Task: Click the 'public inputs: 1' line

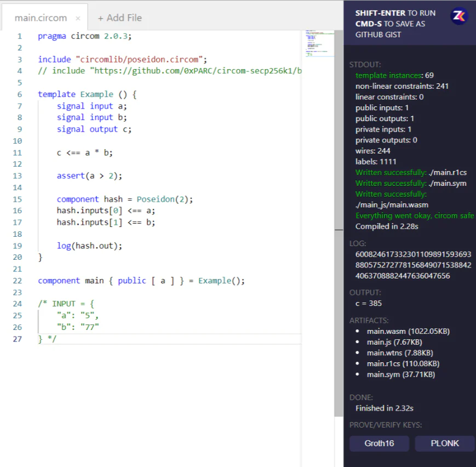Action: click(382, 107)
